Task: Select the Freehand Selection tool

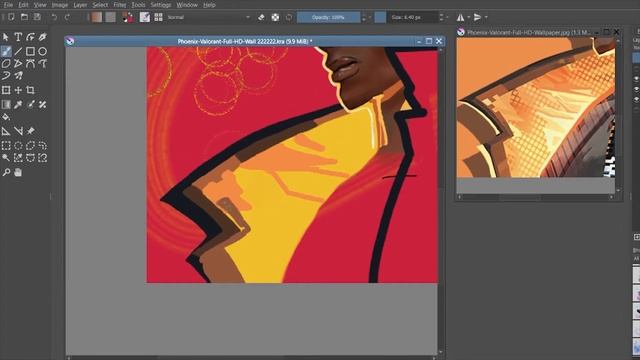Action: click(42, 146)
